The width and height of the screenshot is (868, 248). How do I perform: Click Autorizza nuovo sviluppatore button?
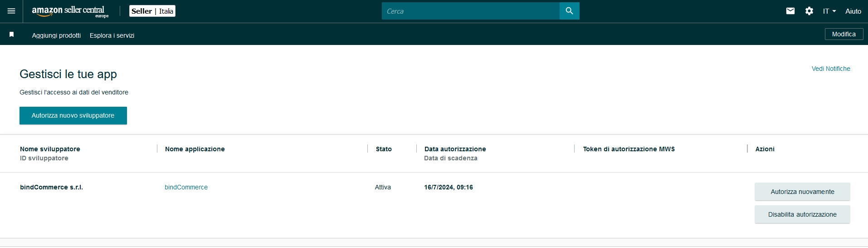click(x=73, y=115)
